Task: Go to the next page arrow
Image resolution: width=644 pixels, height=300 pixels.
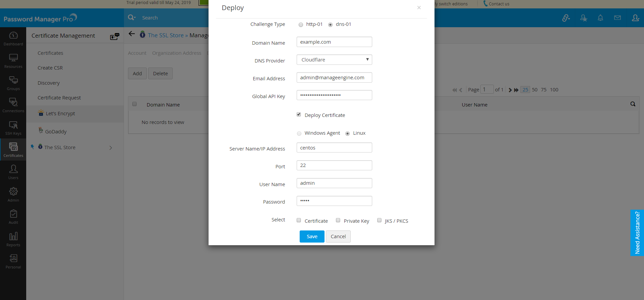Action: (x=510, y=90)
